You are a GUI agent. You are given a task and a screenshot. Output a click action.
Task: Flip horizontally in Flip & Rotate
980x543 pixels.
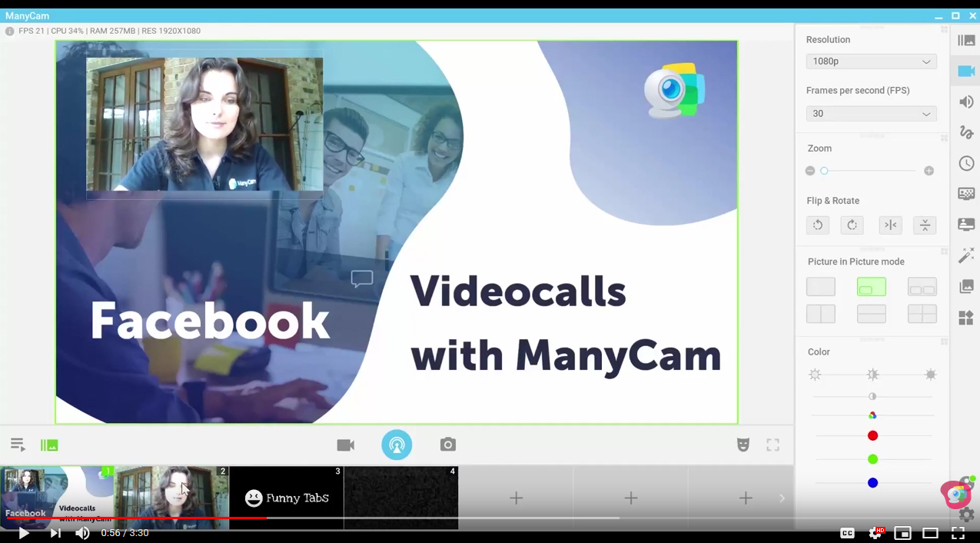pyautogui.click(x=890, y=225)
